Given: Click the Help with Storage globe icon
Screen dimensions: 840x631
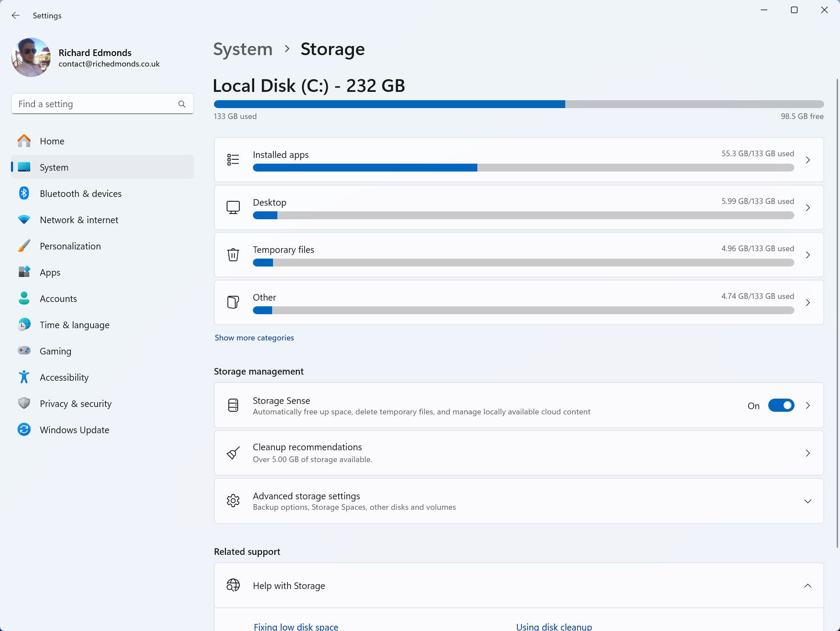Looking at the screenshot, I should click(x=233, y=585).
